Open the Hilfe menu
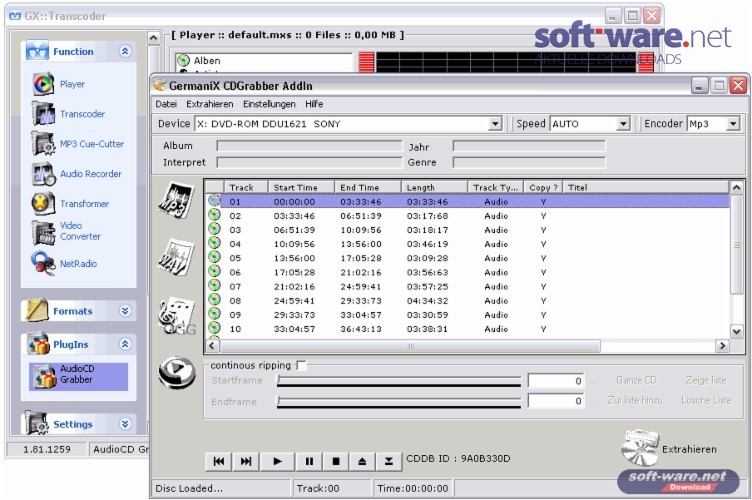 pos(314,104)
